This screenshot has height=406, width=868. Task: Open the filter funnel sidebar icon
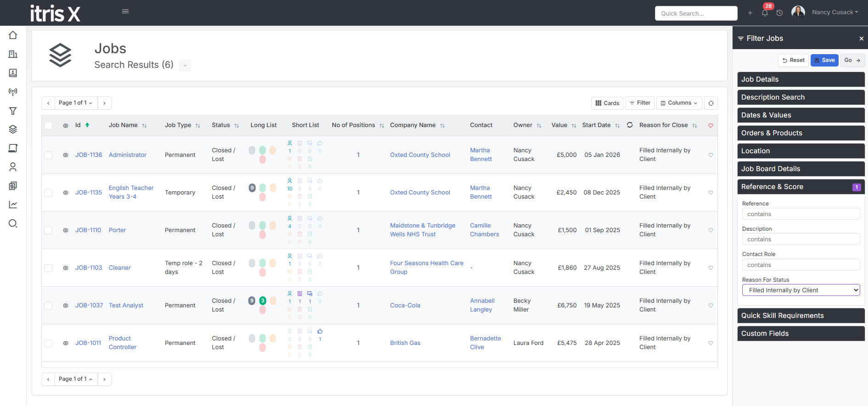click(x=13, y=111)
